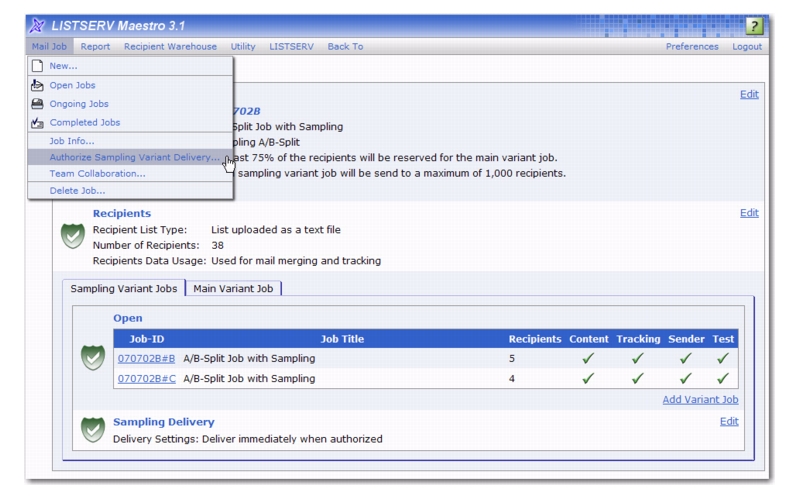
Task: Choose Delete Job... menu entry
Action: point(130,191)
